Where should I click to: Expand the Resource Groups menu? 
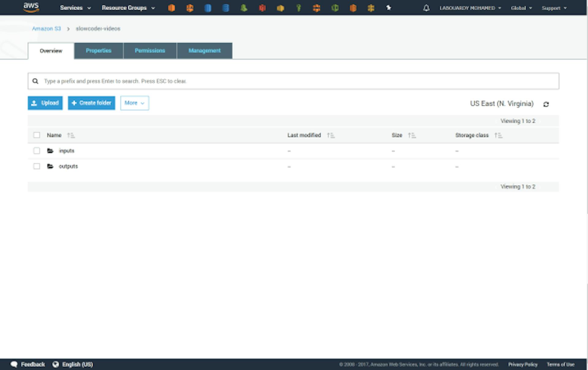(128, 8)
